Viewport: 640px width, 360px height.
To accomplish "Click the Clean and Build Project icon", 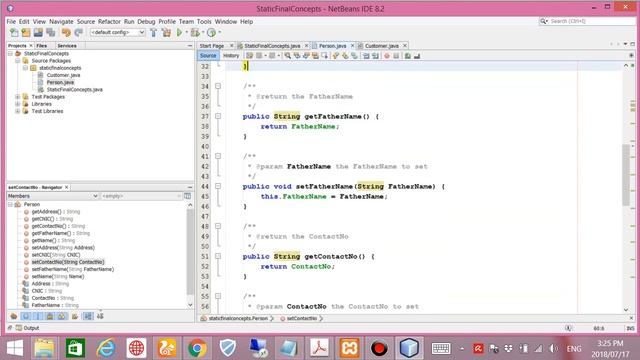I will pos(166,33).
